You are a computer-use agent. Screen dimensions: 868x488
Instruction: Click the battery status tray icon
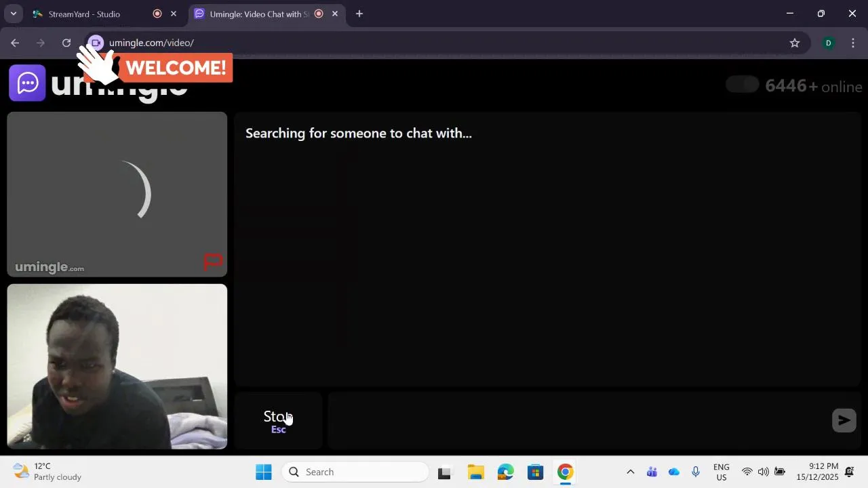[x=780, y=472]
